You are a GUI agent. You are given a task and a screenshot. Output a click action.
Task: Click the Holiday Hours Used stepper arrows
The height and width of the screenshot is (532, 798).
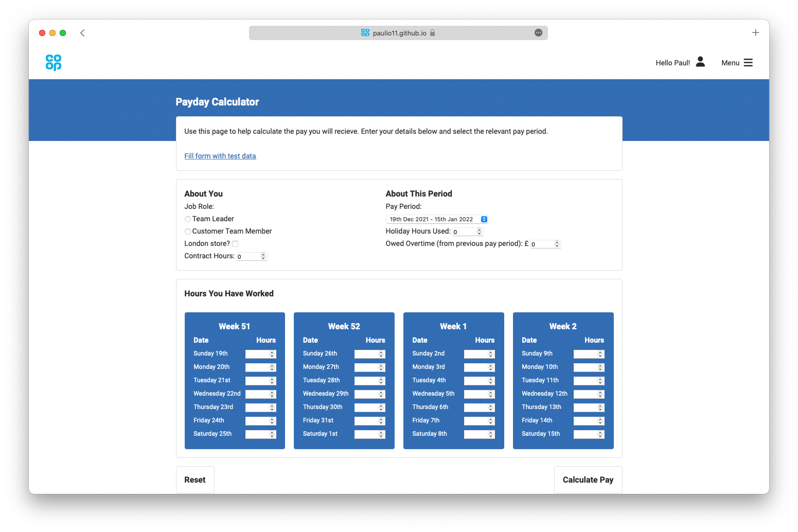click(x=479, y=232)
